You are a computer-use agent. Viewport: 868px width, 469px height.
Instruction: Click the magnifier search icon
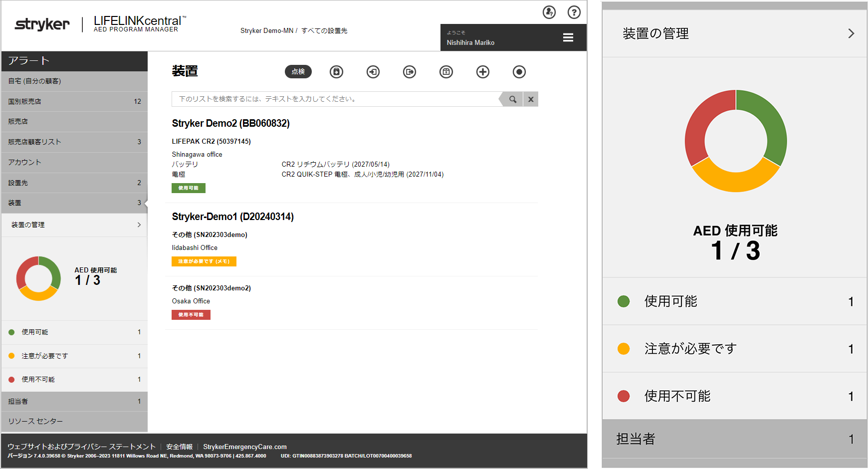point(512,99)
